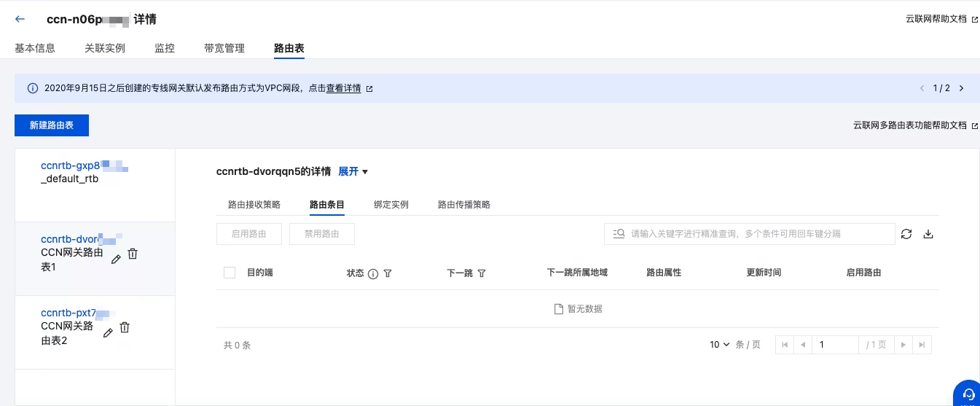Click edit pencil for CCN网关路由表2

[108, 332]
